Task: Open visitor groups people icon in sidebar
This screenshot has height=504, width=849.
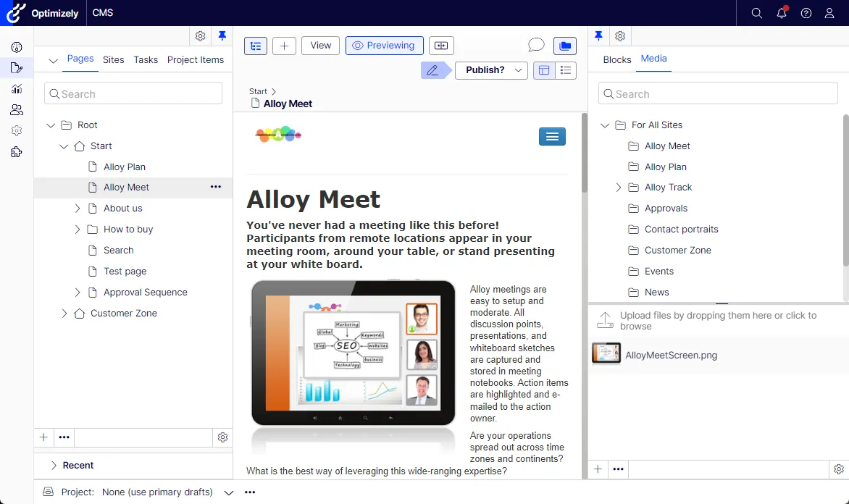Action: point(17,110)
